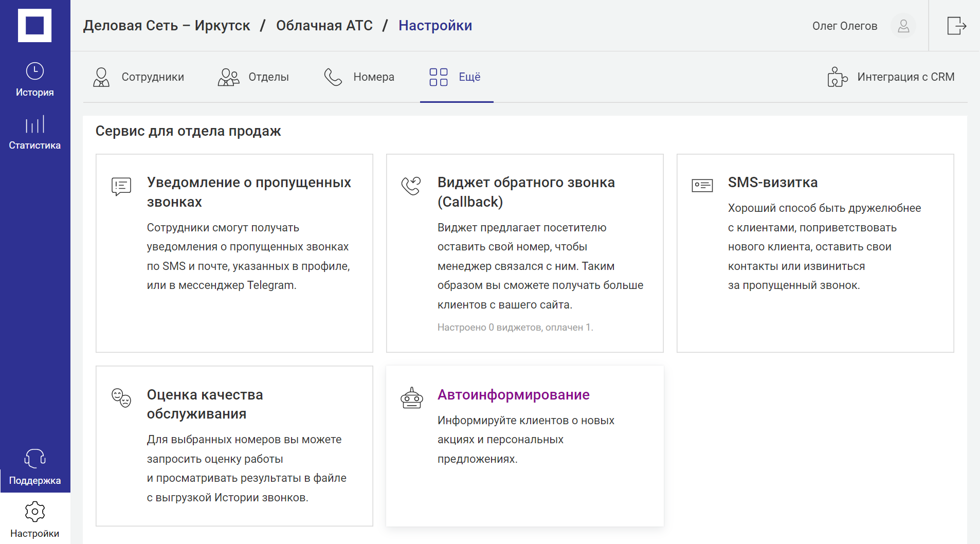980x544 pixels.
Task: Click the square company logo icon
Action: point(34,25)
